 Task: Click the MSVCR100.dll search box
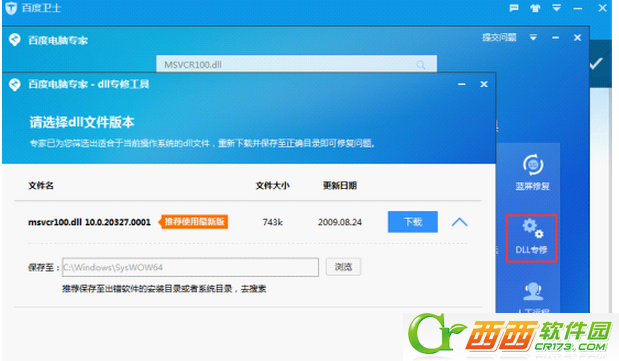[296, 64]
